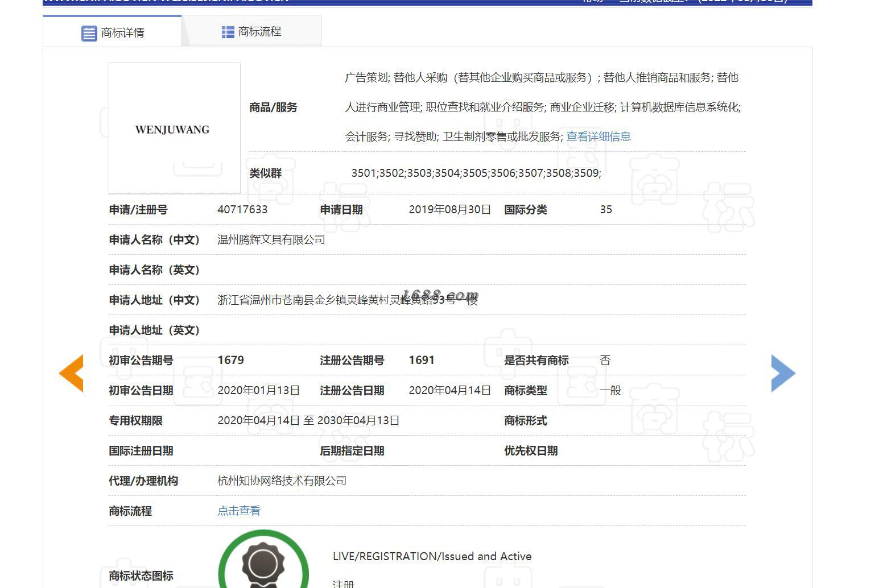
Task: Open the 商标详情 tab
Action: 113,32
